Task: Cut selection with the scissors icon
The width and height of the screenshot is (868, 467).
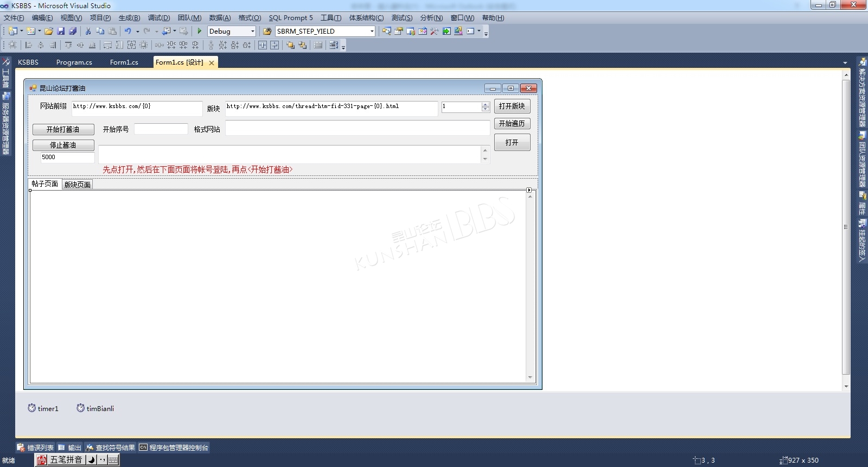Action: click(88, 31)
